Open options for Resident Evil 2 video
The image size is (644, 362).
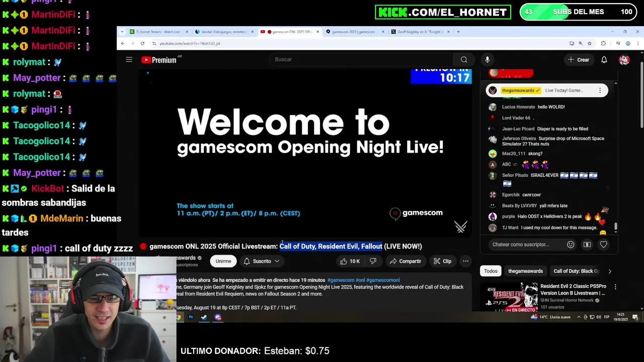coord(615,287)
